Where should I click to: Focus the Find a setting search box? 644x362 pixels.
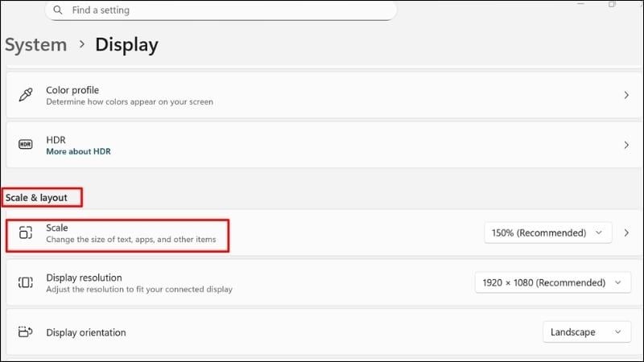coord(225,10)
